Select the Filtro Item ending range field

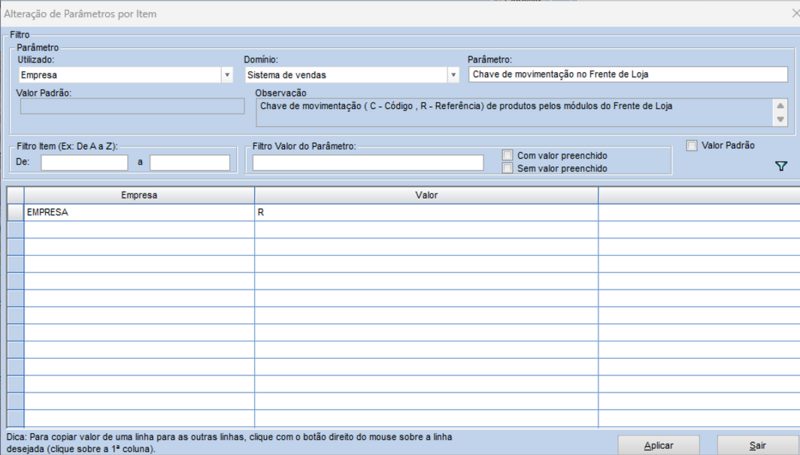[190, 162]
